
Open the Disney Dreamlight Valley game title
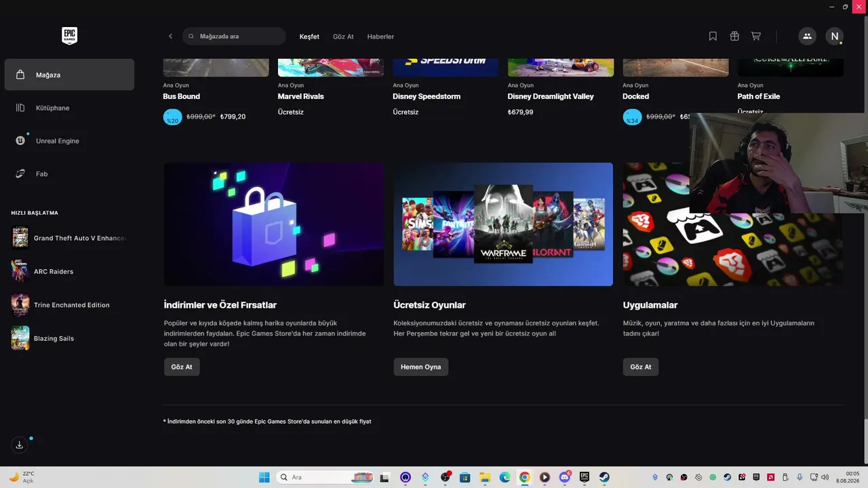tap(551, 96)
